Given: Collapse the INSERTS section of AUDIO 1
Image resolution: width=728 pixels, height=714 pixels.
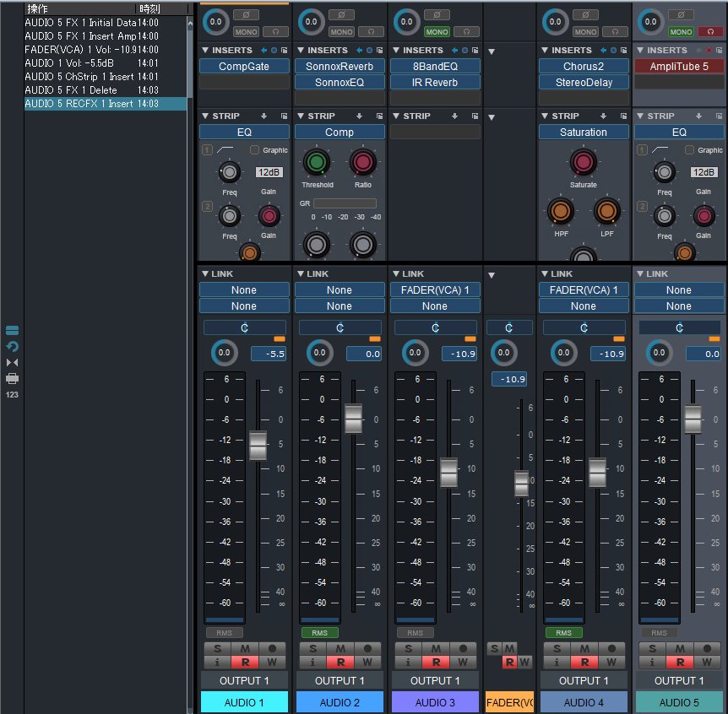Looking at the screenshot, I should pos(204,51).
